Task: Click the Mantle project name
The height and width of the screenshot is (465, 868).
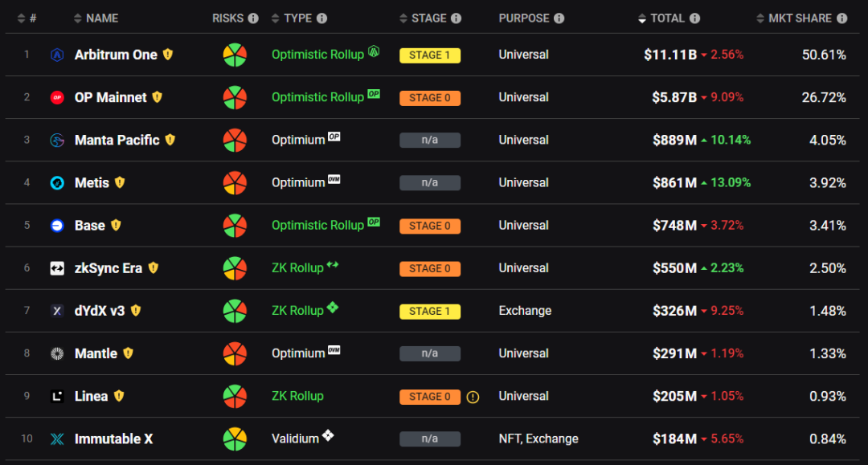Action: pyautogui.click(x=96, y=353)
